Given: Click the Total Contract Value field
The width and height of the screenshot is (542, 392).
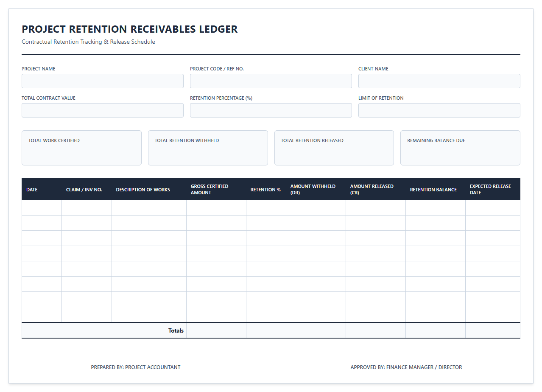Looking at the screenshot, I should (103, 110).
